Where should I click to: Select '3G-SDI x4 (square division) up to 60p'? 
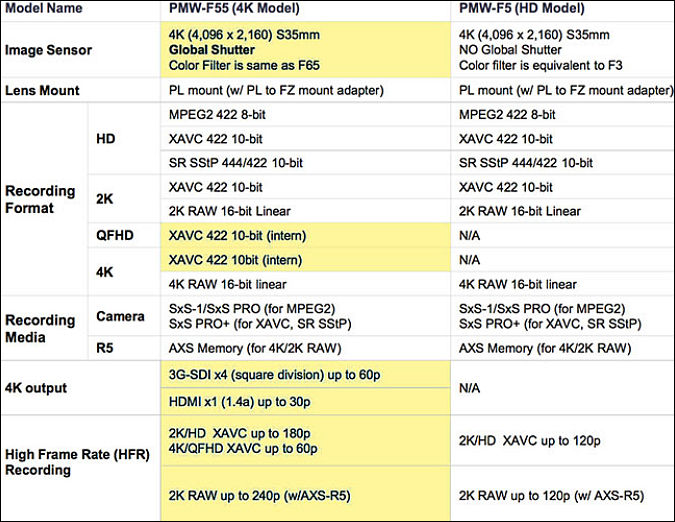[274, 375]
